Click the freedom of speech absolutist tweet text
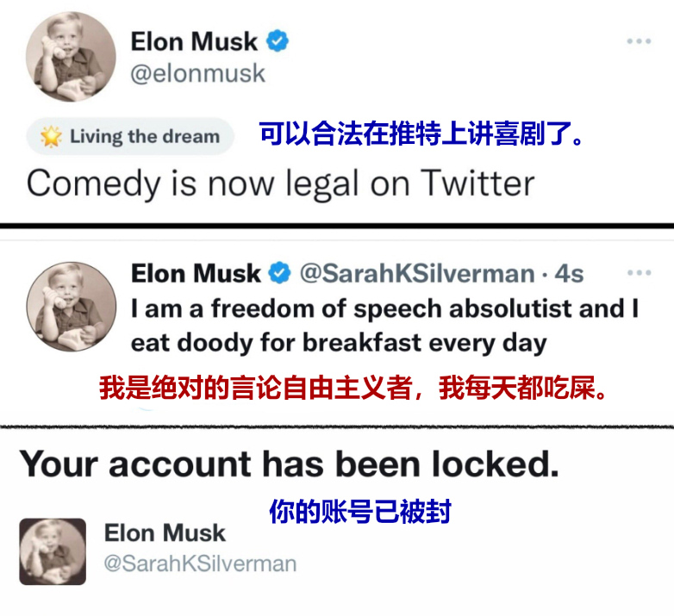 [385, 326]
